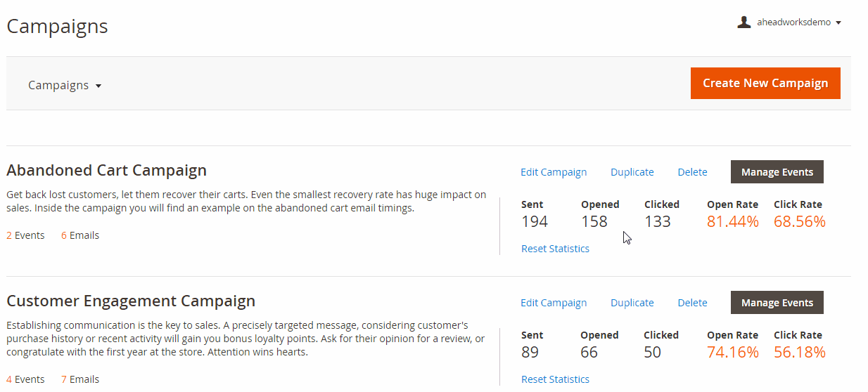Expand the Campaigns dropdown menu
Viewport: 868px width, 392px height.
click(x=65, y=85)
